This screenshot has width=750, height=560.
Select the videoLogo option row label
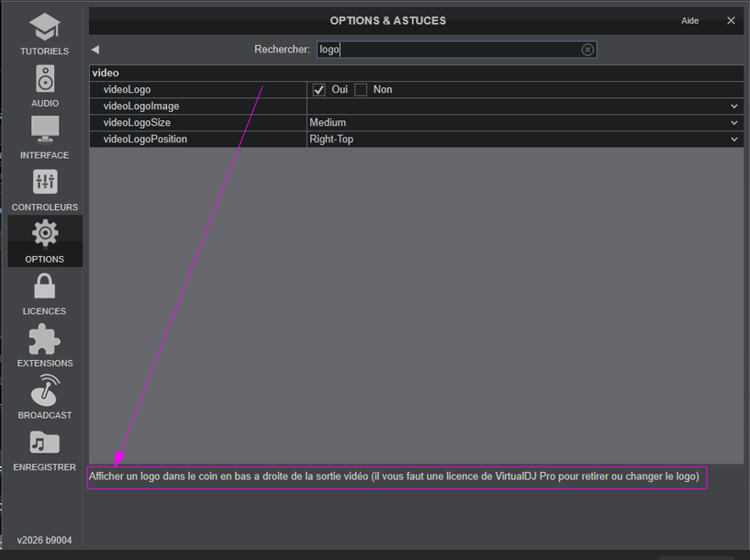point(127,90)
